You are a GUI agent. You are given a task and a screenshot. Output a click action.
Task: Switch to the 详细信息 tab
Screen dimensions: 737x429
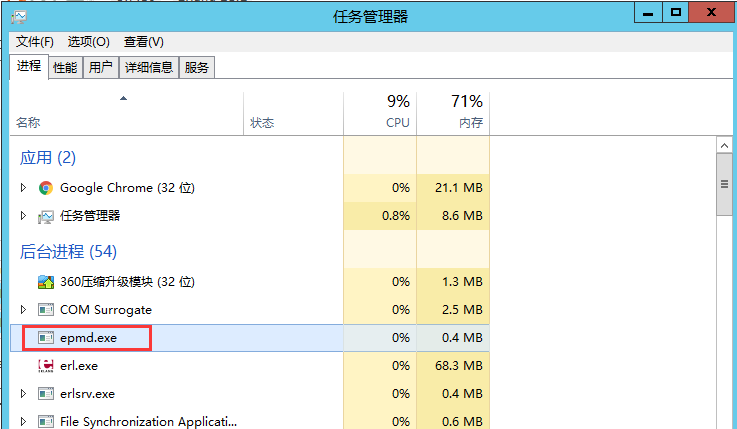click(x=148, y=68)
